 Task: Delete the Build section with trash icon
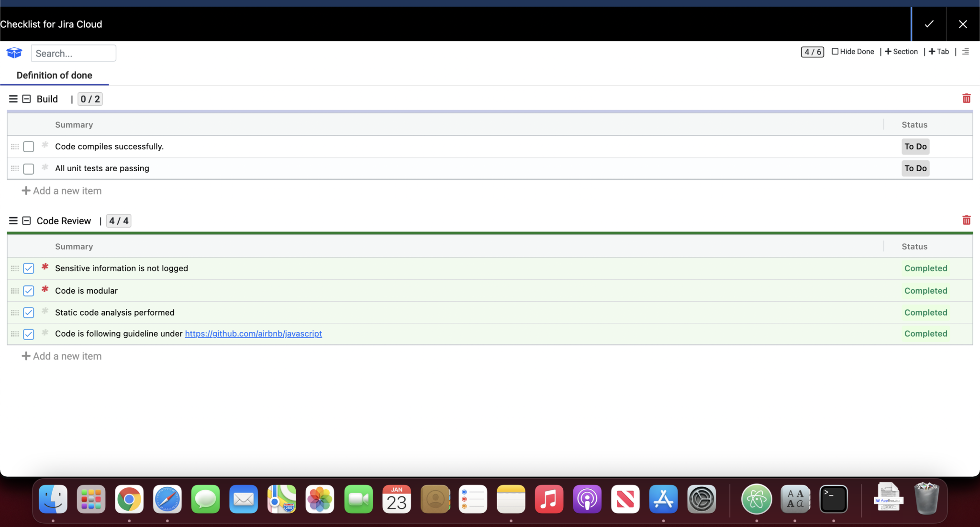(966, 99)
